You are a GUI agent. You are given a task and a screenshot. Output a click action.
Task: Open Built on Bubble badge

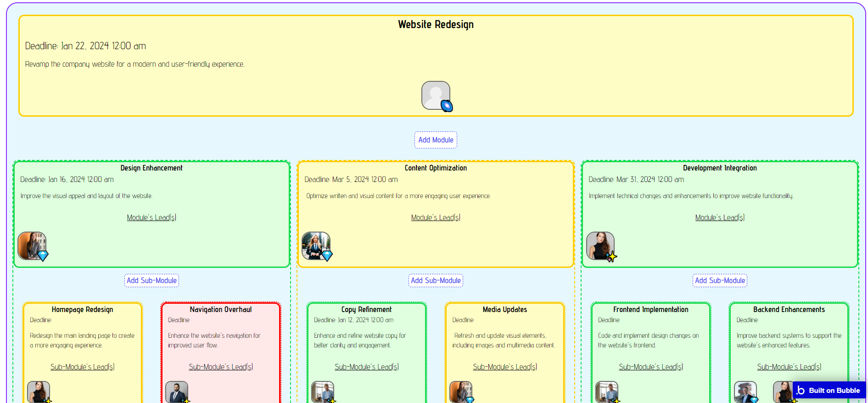pyautogui.click(x=829, y=390)
